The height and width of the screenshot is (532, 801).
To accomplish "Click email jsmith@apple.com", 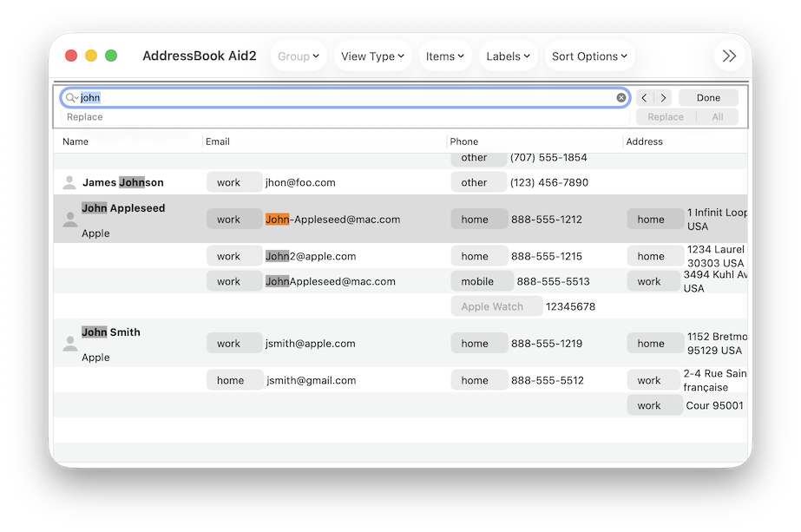I will (x=310, y=344).
